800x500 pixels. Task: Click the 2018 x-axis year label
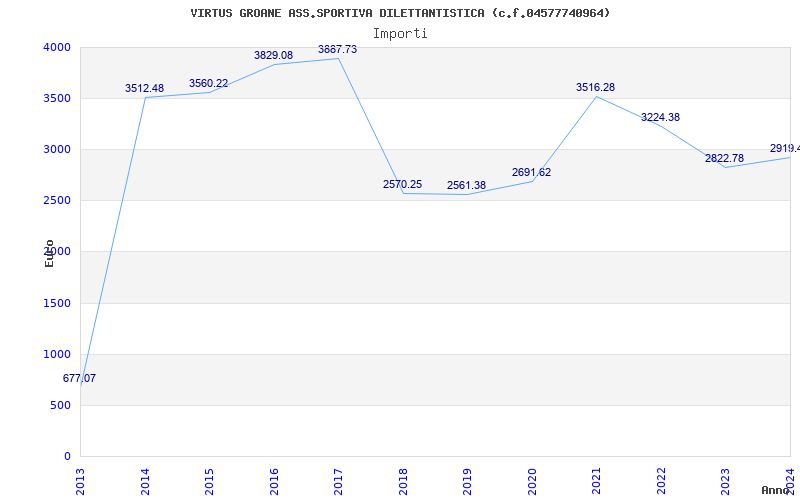[x=403, y=481]
